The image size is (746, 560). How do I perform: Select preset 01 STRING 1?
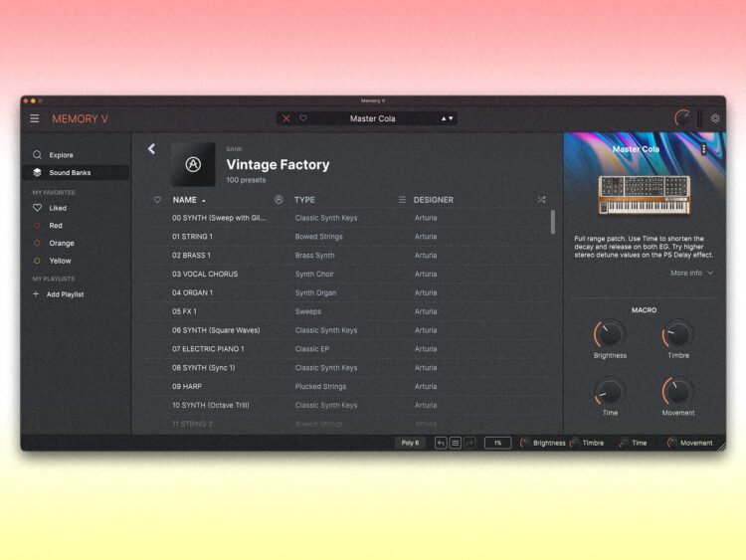tap(347, 237)
